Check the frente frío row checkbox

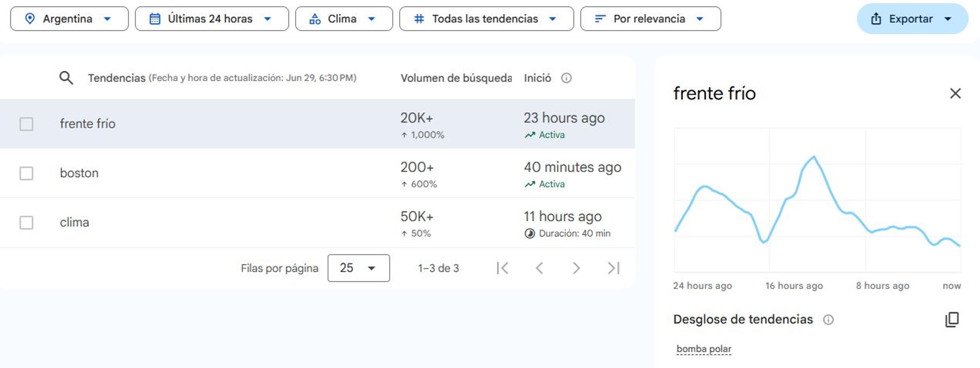[26, 124]
